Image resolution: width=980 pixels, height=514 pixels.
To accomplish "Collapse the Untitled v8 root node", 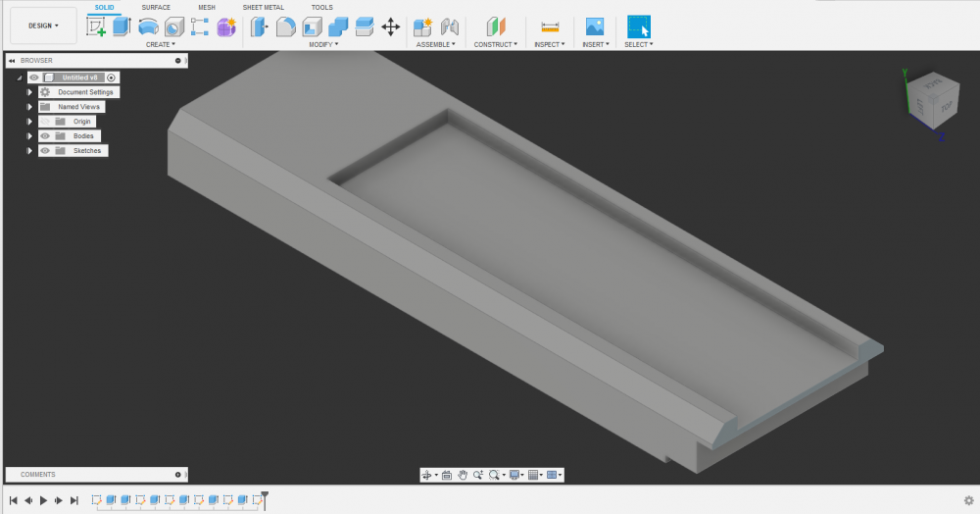I will (20, 78).
